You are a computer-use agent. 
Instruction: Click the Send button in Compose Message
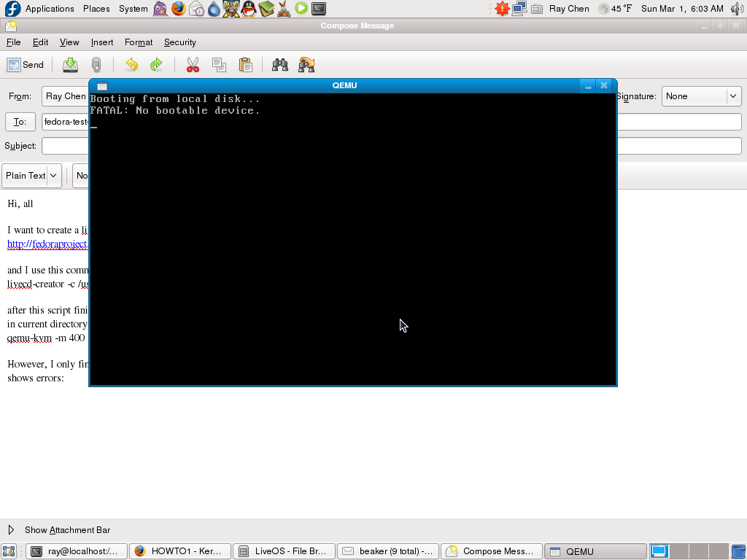(26, 65)
